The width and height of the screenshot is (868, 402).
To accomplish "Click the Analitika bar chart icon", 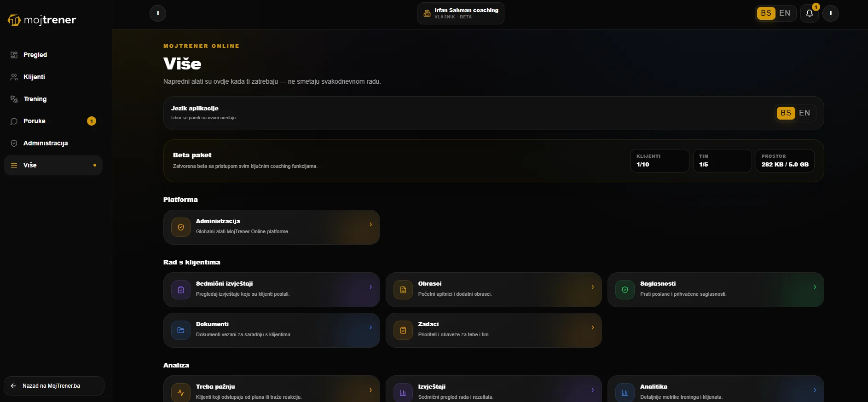I will tap(625, 393).
